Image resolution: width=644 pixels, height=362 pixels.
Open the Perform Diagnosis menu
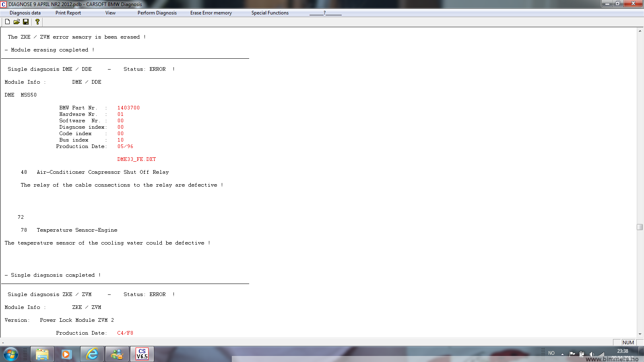[x=157, y=13]
